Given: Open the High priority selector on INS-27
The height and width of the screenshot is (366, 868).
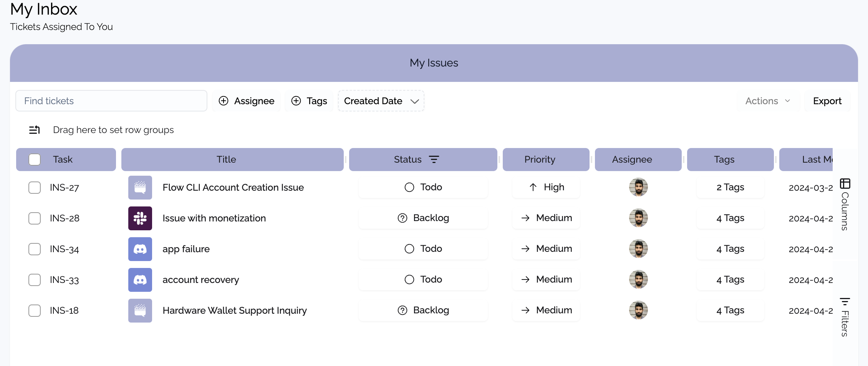Looking at the screenshot, I should click(x=546, y=187).
